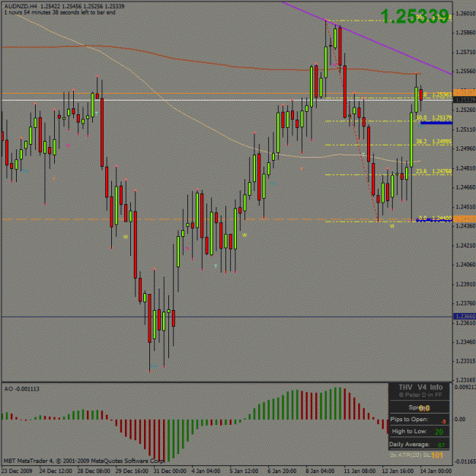Screen dimensions: 476x476
Task: Click the 11 Jan 08:00 time axis label
Action: point(360,471)
